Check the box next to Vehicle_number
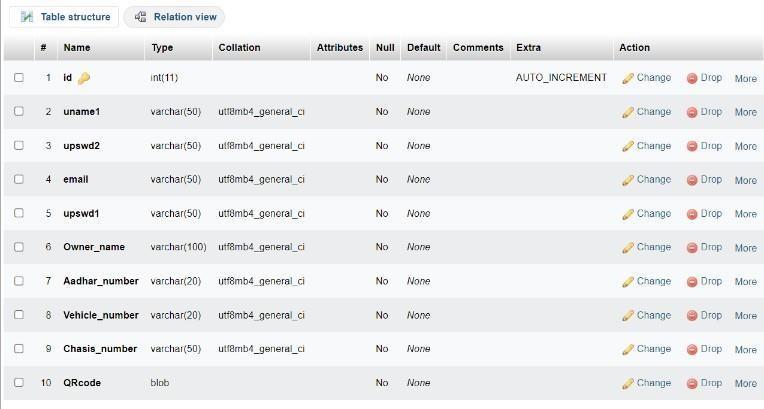The height and width of the screenshot is (409, 764). [19, 315]
